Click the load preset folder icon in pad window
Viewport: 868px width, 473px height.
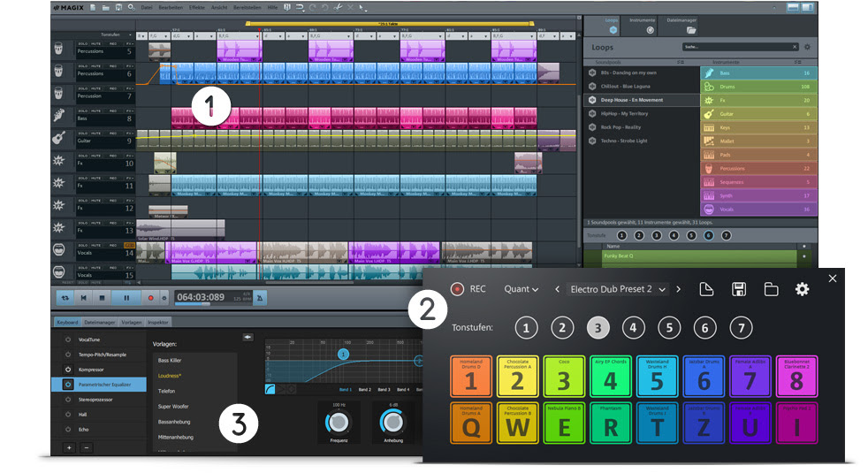771,289
